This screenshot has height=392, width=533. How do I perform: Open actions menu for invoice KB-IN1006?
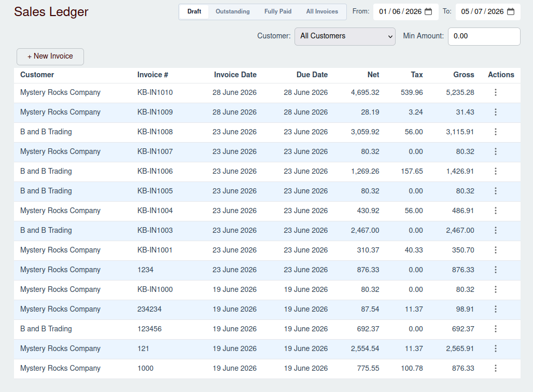coord(496,171)
